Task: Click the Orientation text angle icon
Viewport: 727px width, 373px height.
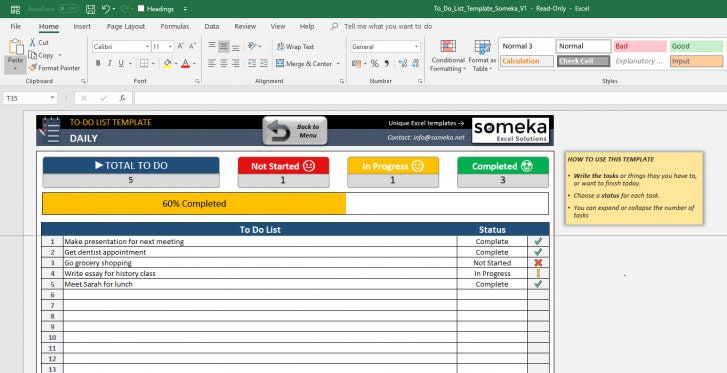Action: pos(252,46)
